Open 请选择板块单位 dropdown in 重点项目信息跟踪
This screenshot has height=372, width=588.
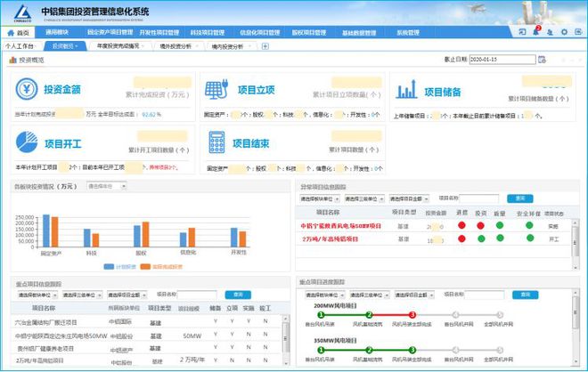tap(37, 295)
